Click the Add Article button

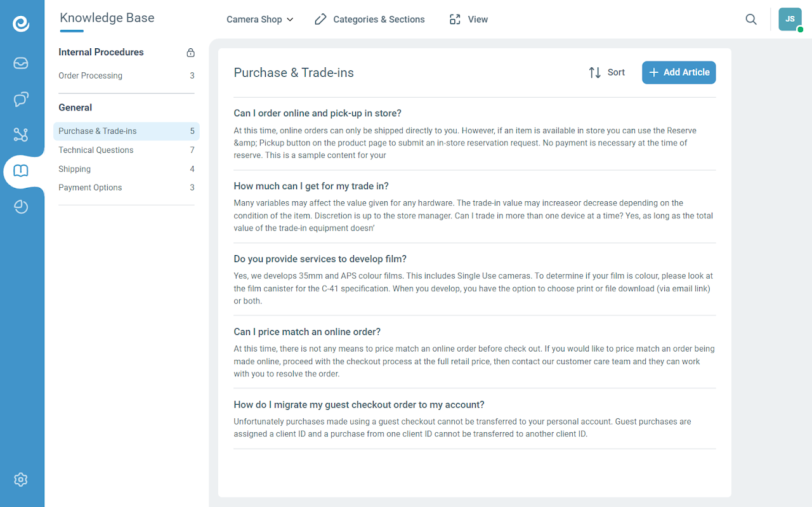point(679,72)
